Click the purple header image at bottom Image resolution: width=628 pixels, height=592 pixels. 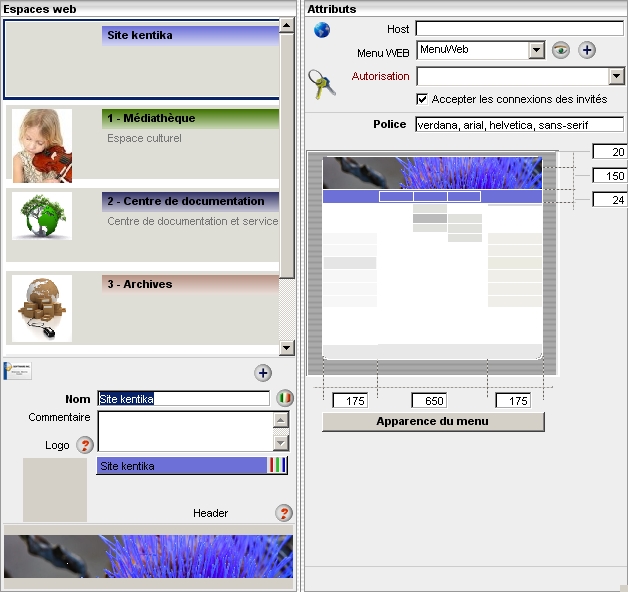148,556
